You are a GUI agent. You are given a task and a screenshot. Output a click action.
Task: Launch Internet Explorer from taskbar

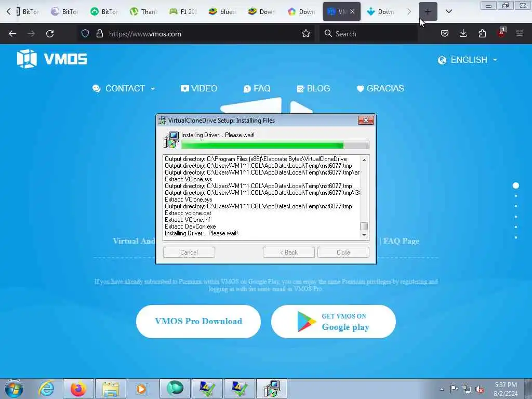tap(46, 389)
